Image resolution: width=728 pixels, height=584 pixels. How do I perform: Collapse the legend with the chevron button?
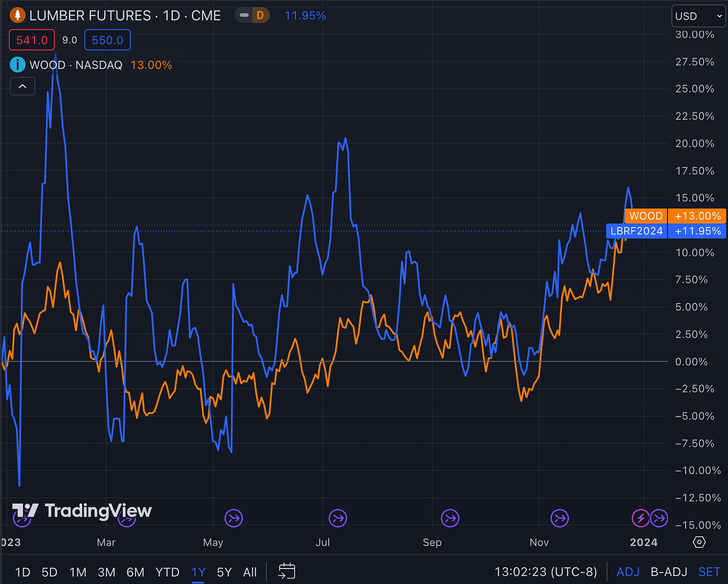(x=22, y=86)
